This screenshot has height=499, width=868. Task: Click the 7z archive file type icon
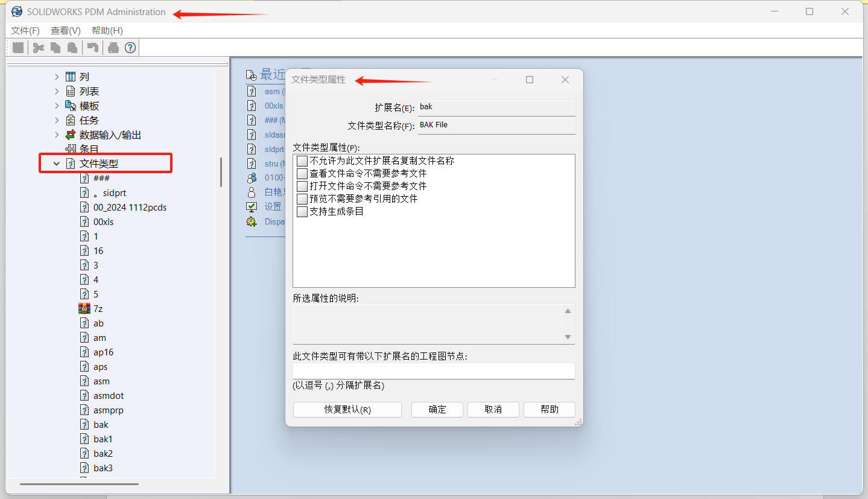pos(84,308)
